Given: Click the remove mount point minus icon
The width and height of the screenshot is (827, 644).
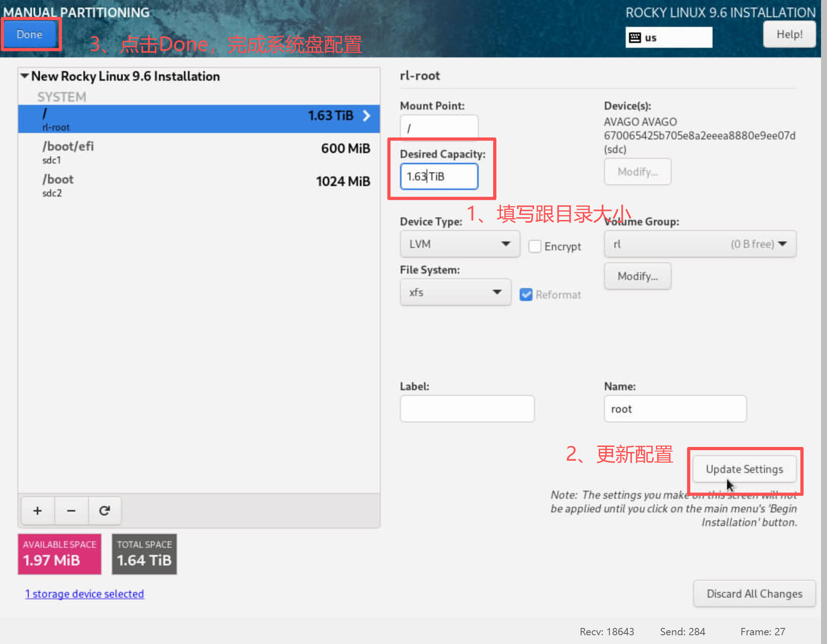Looking at the screenshot, I should coord(71,511).
